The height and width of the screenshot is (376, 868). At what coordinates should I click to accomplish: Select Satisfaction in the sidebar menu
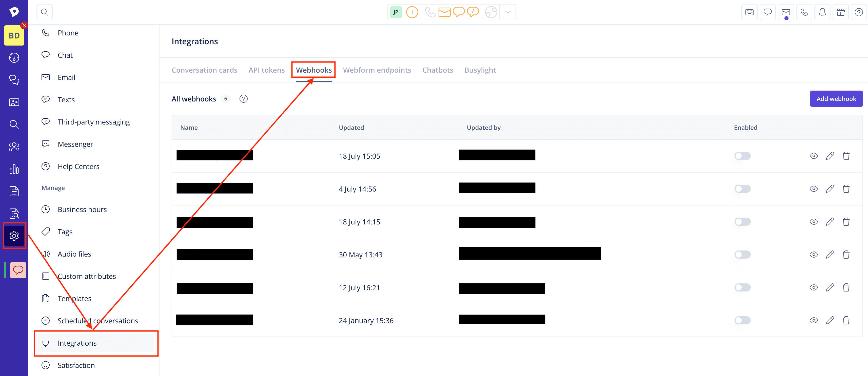(76, 365)
